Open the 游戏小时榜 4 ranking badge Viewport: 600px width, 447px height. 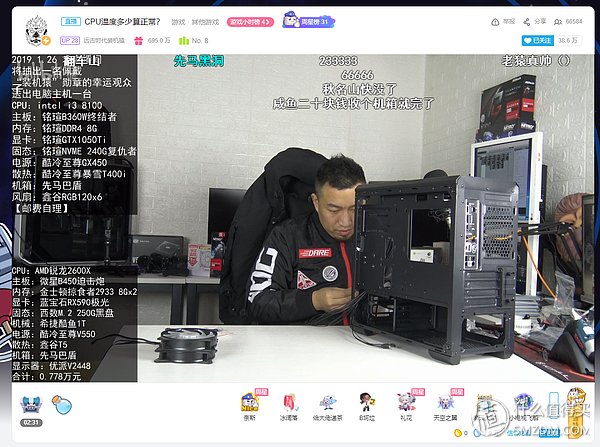(250, 22)
